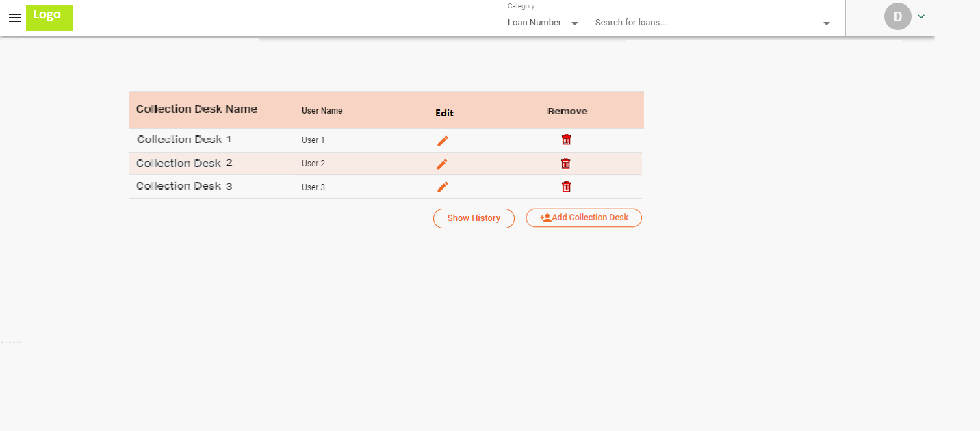980x431 pixels.
Task: Click the User 1 cell
Action: (x=313, y=140)
